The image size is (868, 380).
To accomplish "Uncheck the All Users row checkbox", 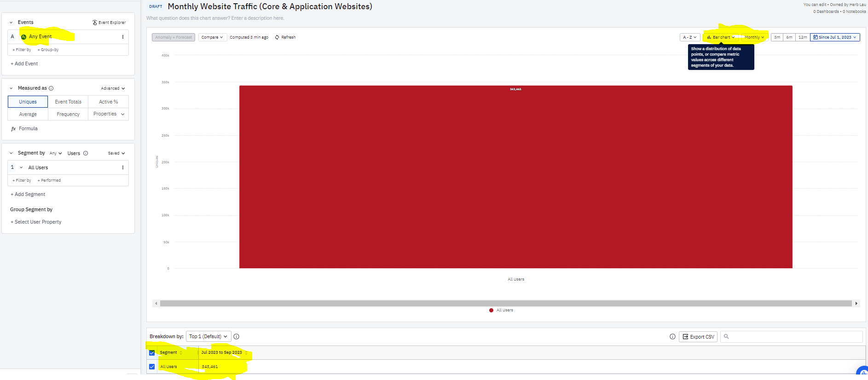I will tap(152, 367).
